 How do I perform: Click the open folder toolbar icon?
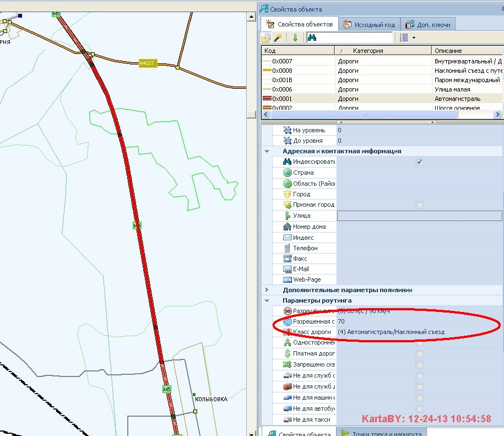[267, 37]
